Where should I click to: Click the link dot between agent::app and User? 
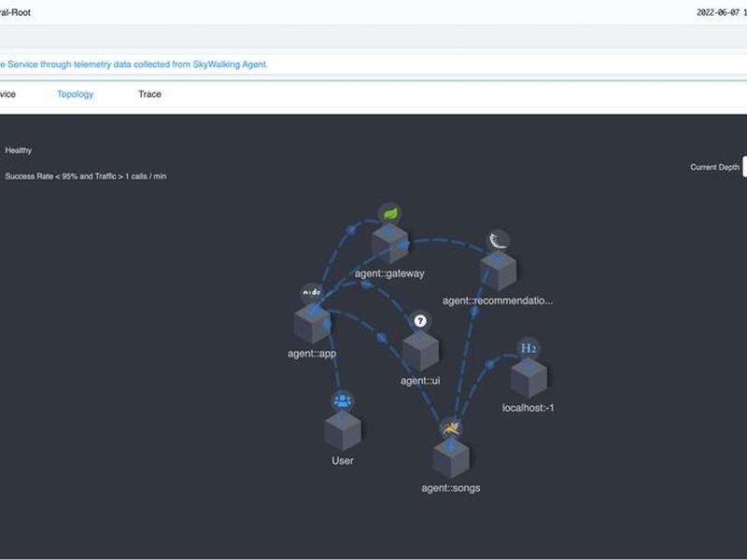pyautogui.click(x=327, y=324)
